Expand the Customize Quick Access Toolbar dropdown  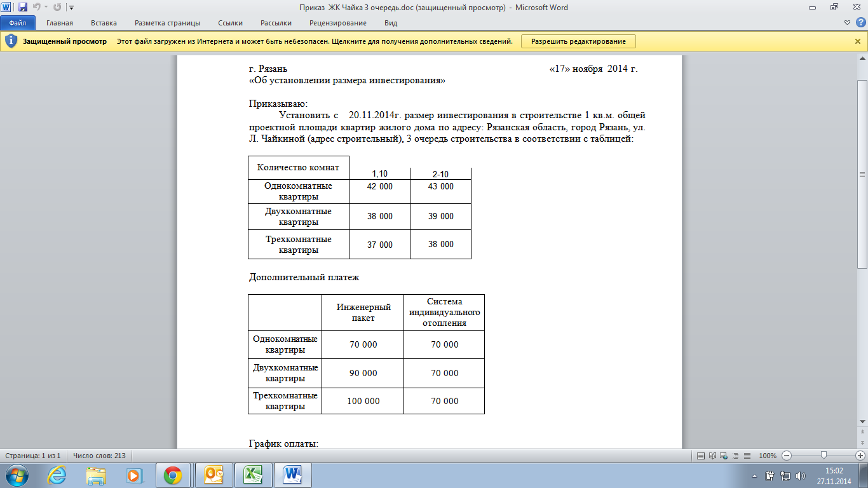(x=71, y=8)
